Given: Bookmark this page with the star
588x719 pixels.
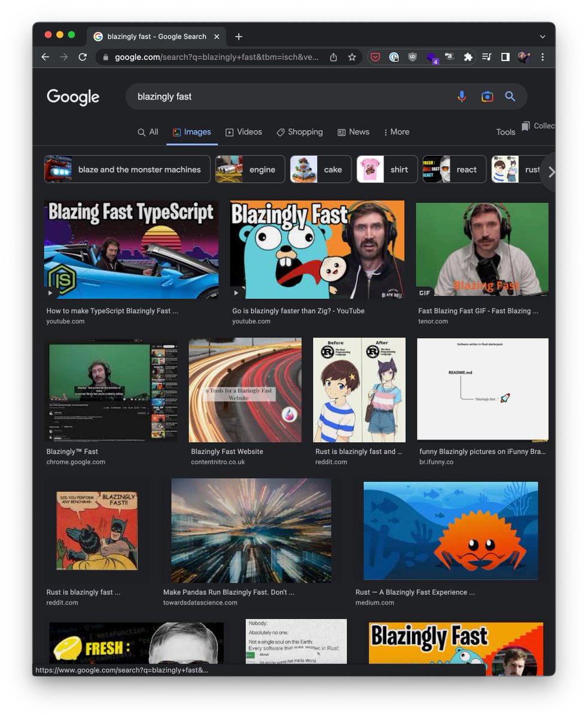Looking at the screenshot, I should pyautogui.click(x=352, y=57).
